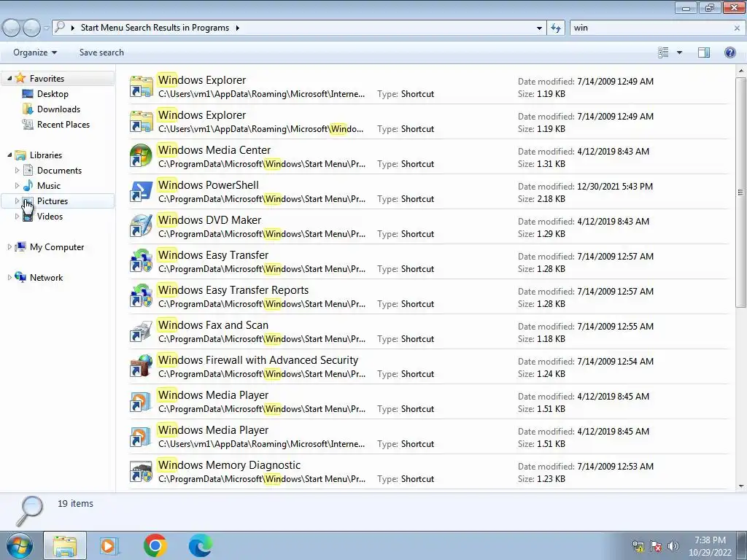The width and height of the screenshot is (747, 560).
Task: Open the Organize dropdown menu
Action: point(35,52)
